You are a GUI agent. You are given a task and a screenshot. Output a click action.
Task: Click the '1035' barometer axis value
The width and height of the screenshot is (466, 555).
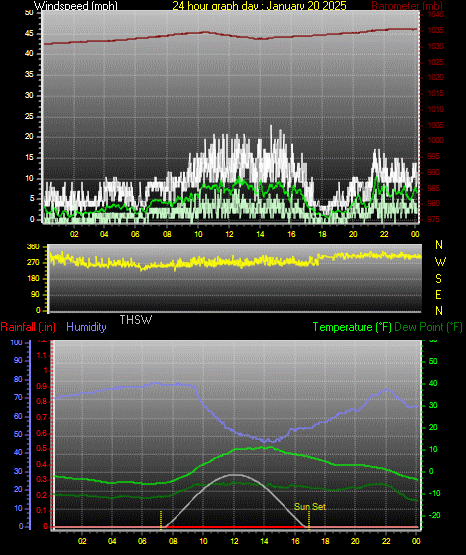436,30
